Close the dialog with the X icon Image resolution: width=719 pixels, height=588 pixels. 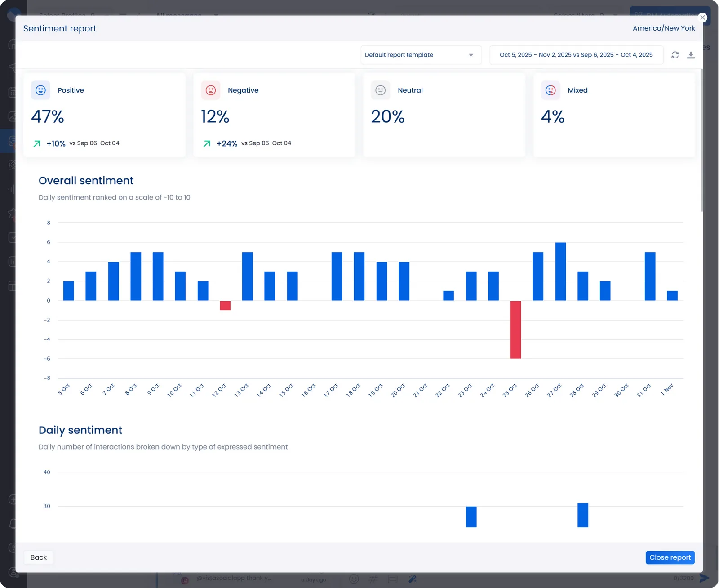[x=702, y=18]
